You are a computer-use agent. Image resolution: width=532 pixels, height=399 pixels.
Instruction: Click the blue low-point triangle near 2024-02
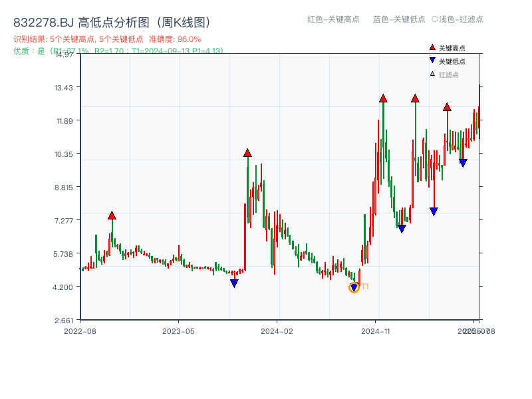click(234, 283)
